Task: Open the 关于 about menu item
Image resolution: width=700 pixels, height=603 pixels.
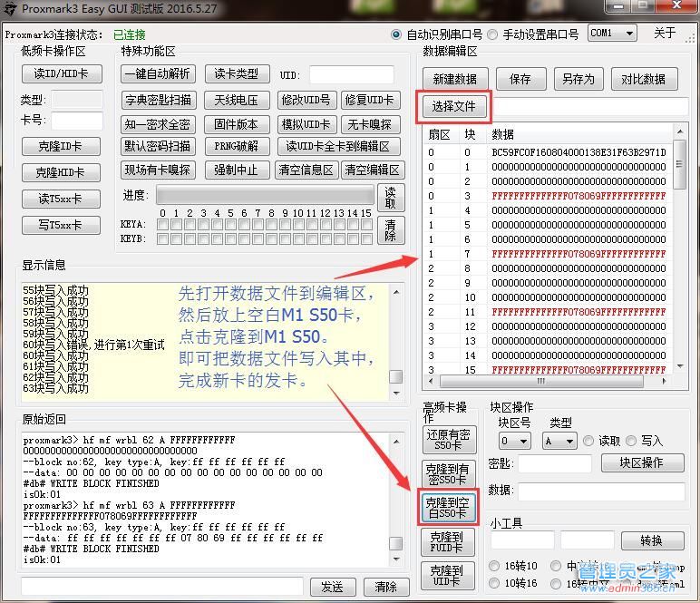Action: pyautogui.click(x=665, y=33)
